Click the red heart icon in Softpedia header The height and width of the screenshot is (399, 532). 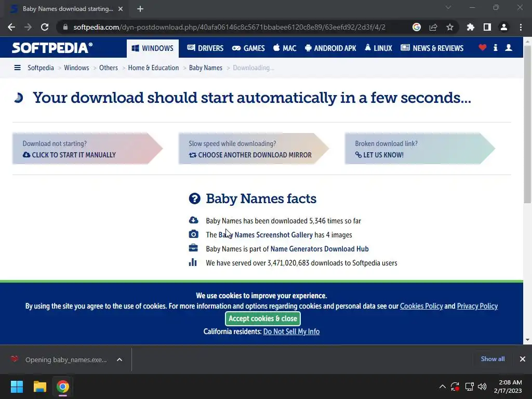point(482,47)
